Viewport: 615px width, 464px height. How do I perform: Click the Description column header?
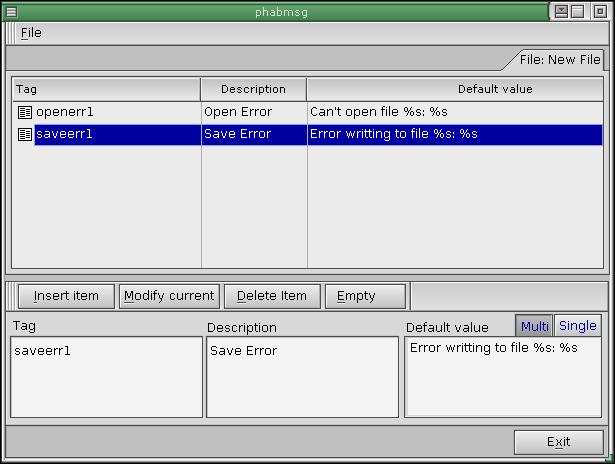pos(253,89)
